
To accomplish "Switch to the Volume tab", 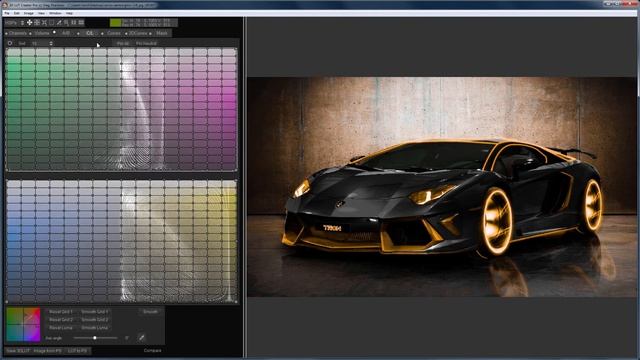I will tap(42, 33).
